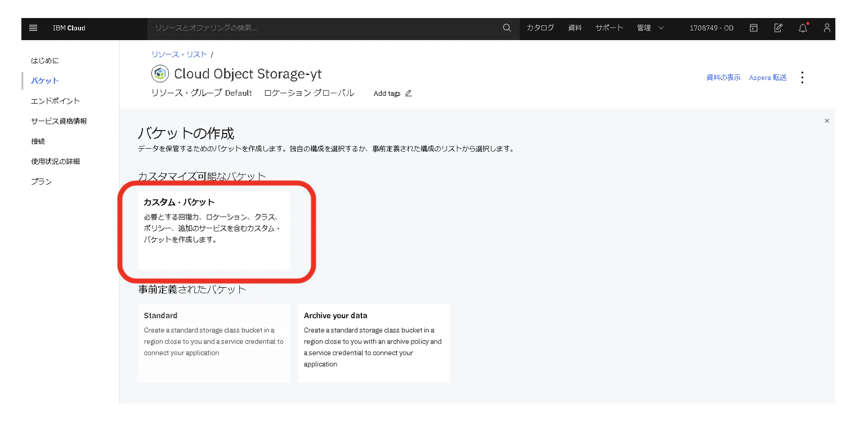The width and height of the screenshot is (868, 428).
Task: Click the 資料の表示 link
Action: point(724,78)
